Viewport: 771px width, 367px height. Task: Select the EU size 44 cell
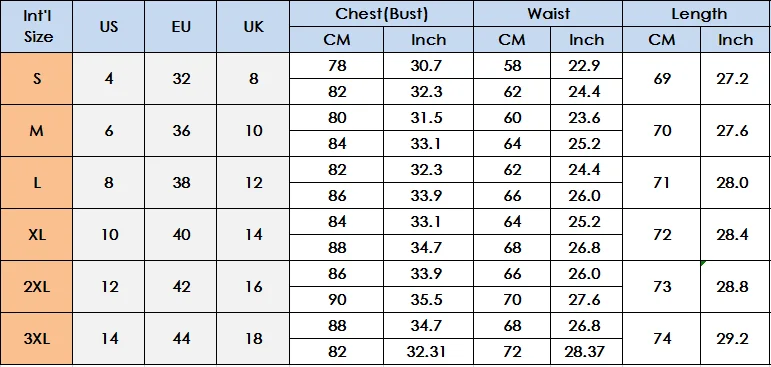[x=181, y=338]
